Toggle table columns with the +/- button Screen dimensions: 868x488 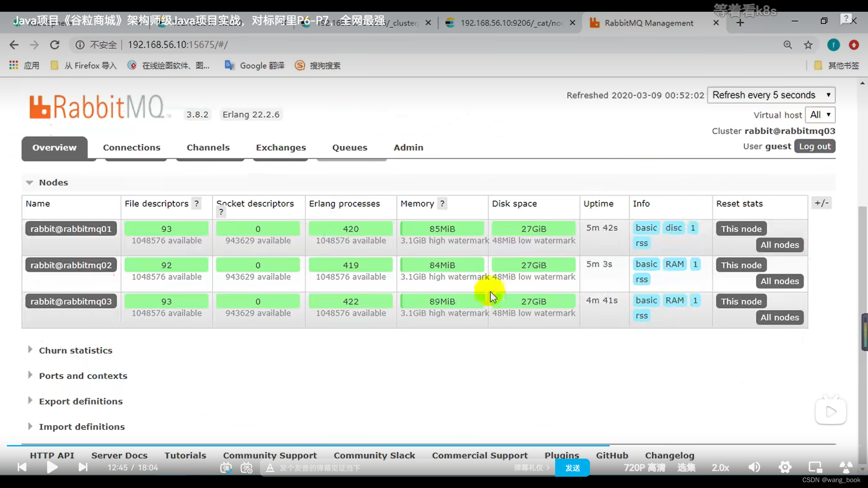[821, 203]
